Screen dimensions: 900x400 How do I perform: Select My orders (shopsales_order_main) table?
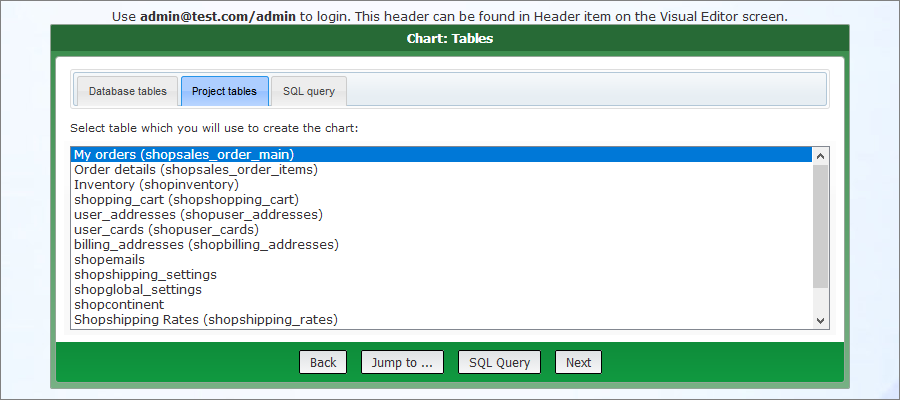pos(441,155)
